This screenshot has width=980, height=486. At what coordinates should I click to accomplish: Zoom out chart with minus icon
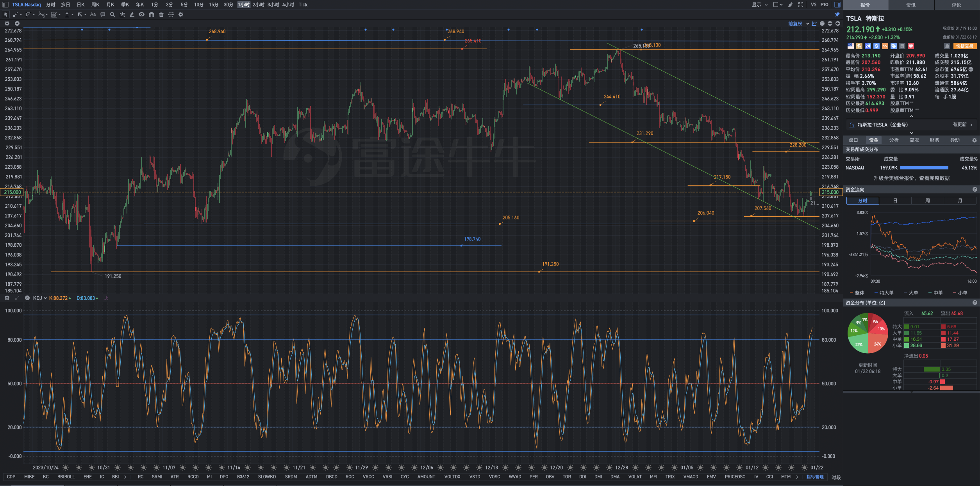[x=830, y=24]
